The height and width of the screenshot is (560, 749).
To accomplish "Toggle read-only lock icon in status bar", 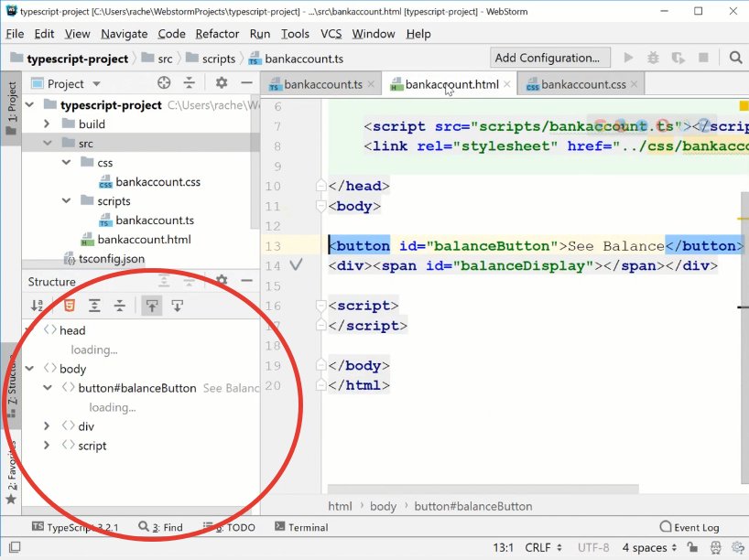I will pyautogui.click(x=692, y=547).
